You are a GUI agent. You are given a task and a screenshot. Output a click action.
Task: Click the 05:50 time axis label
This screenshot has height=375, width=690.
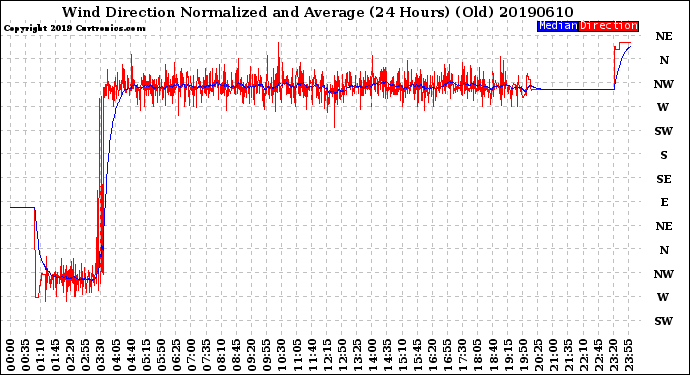161,355
